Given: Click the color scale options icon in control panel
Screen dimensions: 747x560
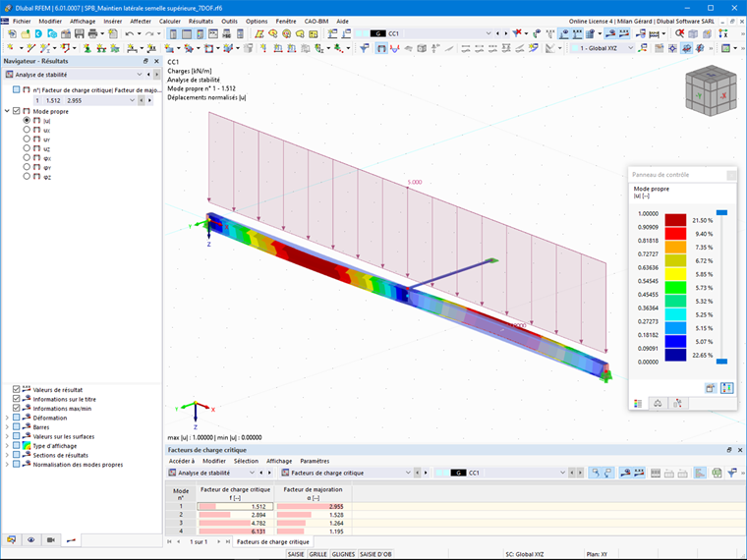Looking at the screenshot, I should tap(727, 388).
